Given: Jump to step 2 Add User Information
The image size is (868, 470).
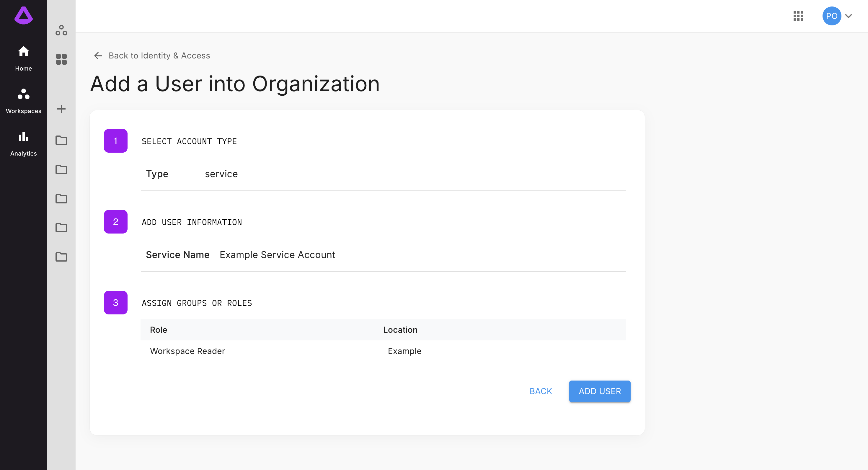Looking at the screenshot, I should click(x=115, y=222).
